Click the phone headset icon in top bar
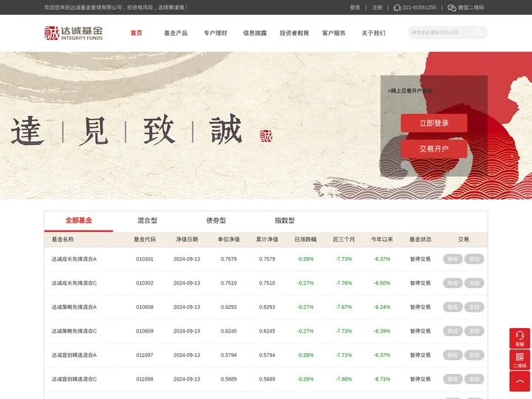Viewport: 532px width, 399px height. pyautogui.click(x=397, y=7)
